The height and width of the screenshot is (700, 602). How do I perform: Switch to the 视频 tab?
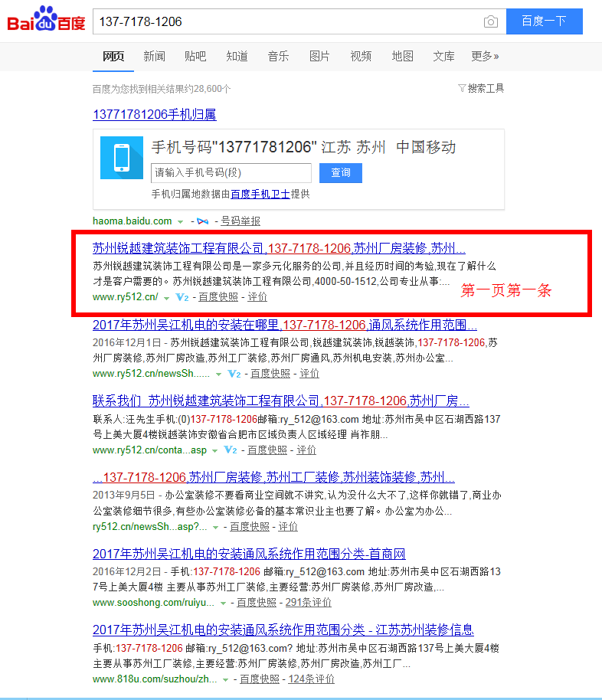361,56
